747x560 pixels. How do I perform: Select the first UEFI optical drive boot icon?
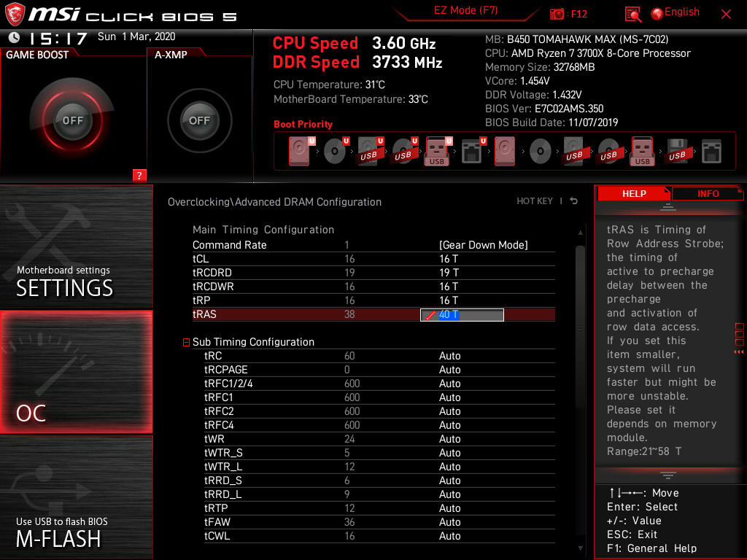point(336,151)
